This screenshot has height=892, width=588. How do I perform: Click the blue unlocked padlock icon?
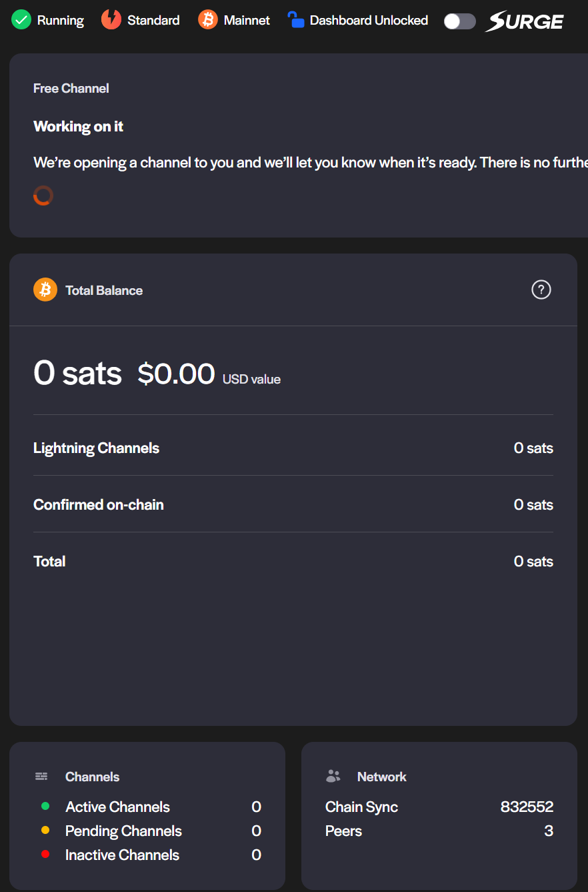coord(295,19)
